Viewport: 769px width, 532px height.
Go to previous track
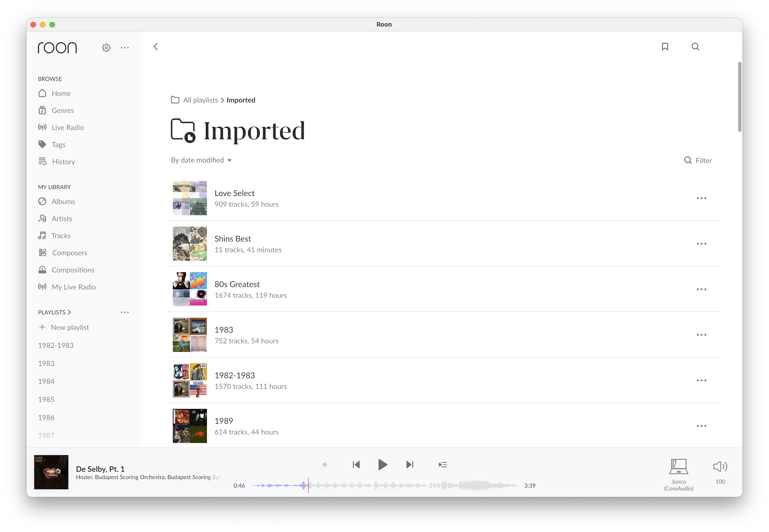click(x=356, y=464)
